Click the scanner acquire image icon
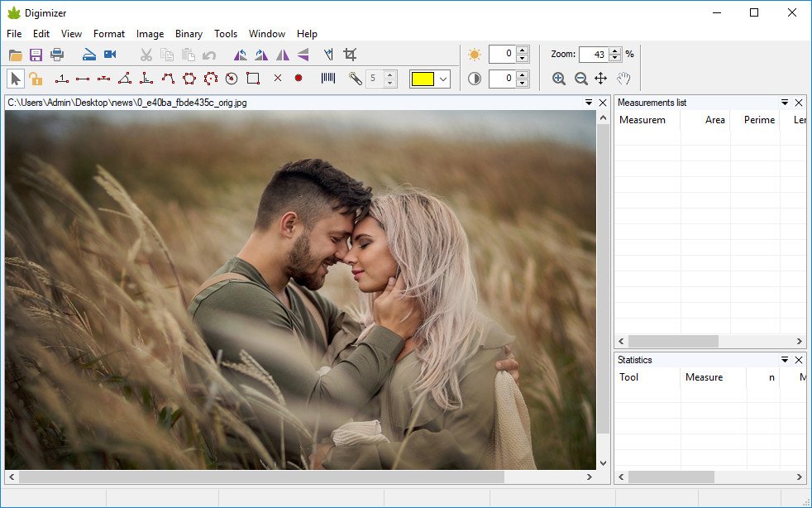This screenshot has width=812, height=508. click(89, 55)
